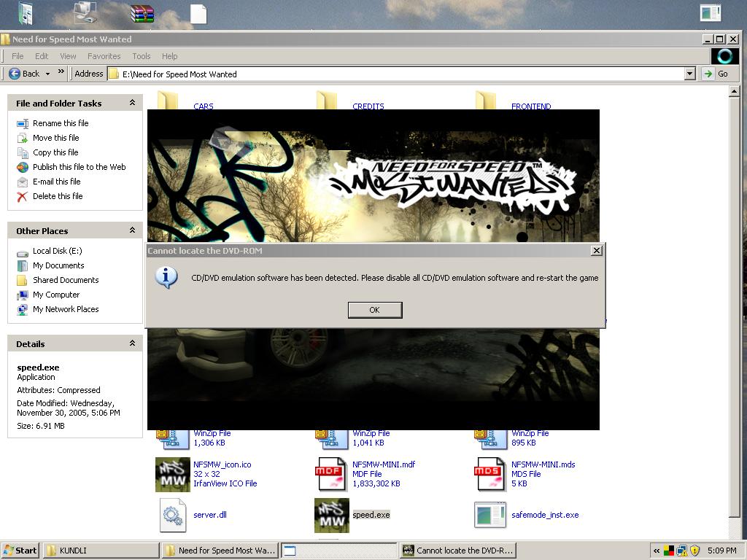Click the Explorer throbber logo icon
Viewport: 747px width, 560px height.
point(724,57)
